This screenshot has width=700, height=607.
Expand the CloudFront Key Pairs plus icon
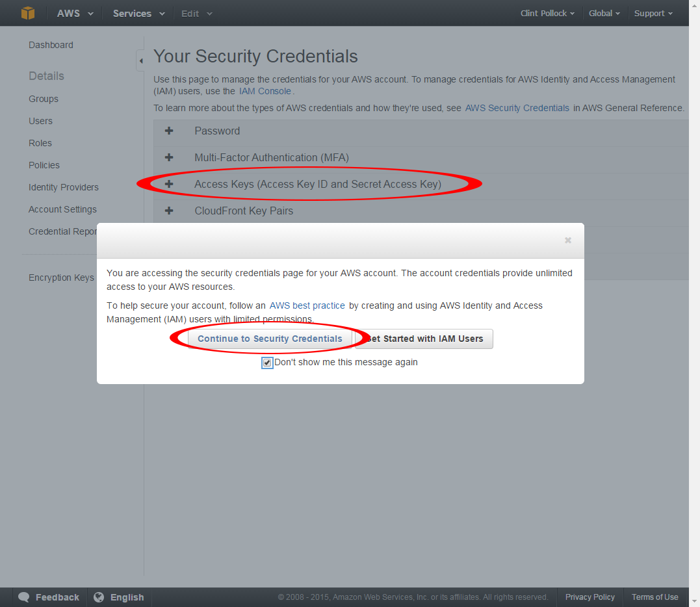point(169,211)
